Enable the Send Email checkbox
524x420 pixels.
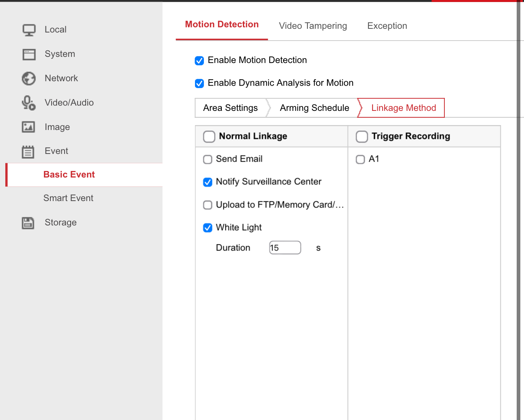(208, 159)
